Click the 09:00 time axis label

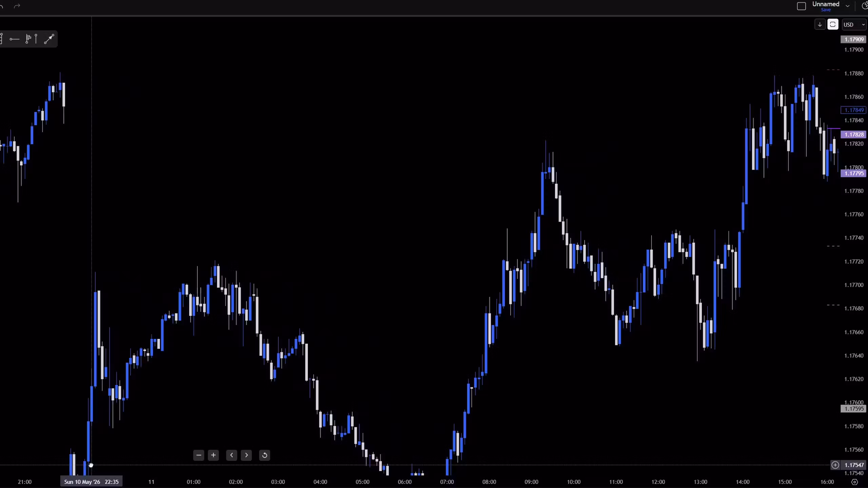click(531, 482)
